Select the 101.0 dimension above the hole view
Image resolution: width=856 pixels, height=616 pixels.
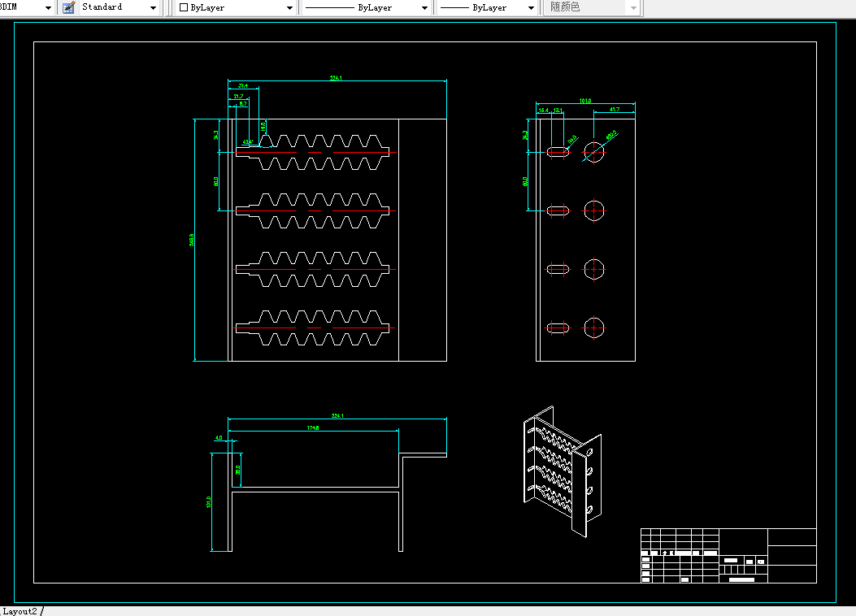coord(584,101)
